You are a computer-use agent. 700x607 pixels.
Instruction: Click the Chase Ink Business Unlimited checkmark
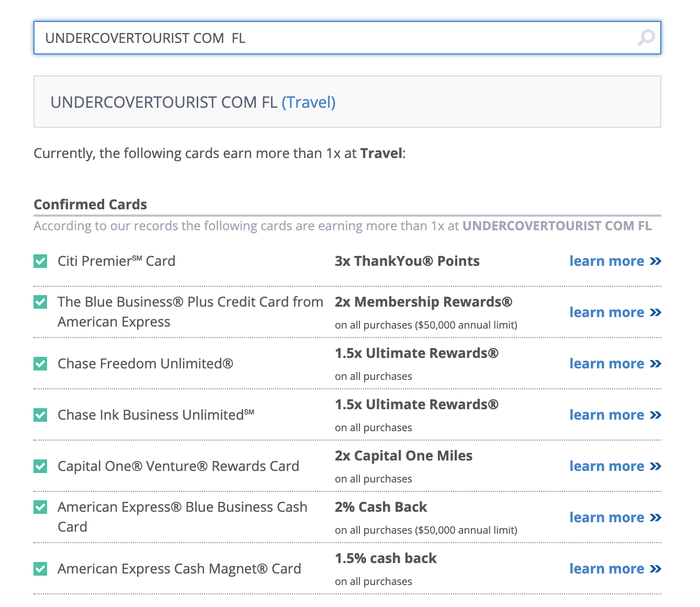pos(40,415)
